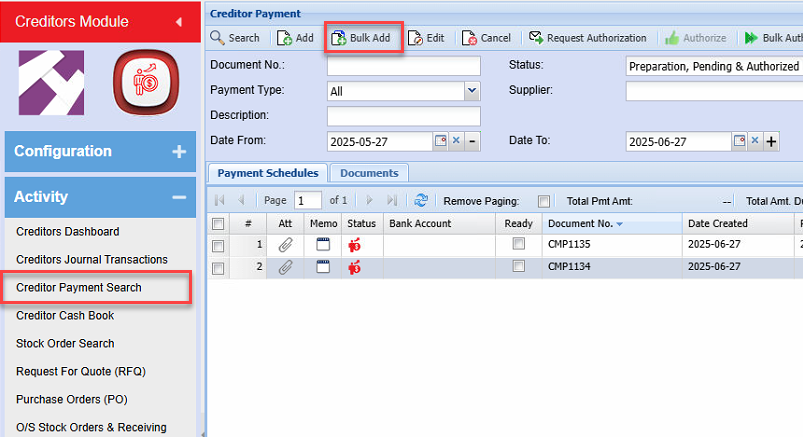The width and height of the screenshot is (803, 437).
Task: Click the Search magnifier toolbar button
Action: coord(235,38)
